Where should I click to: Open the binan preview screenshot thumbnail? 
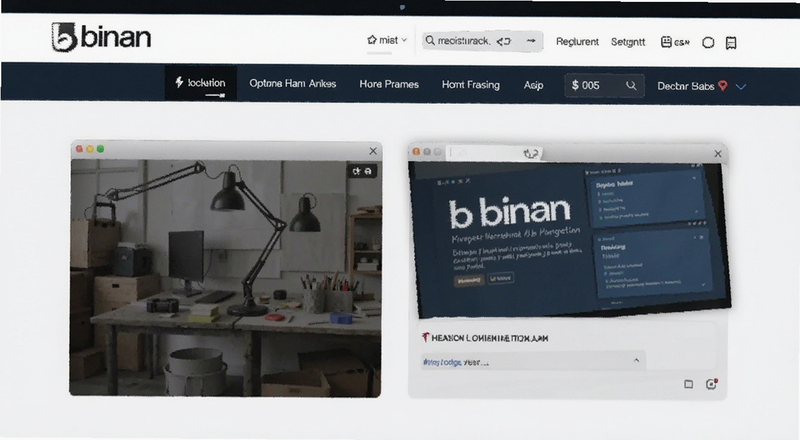click(570, 238)
